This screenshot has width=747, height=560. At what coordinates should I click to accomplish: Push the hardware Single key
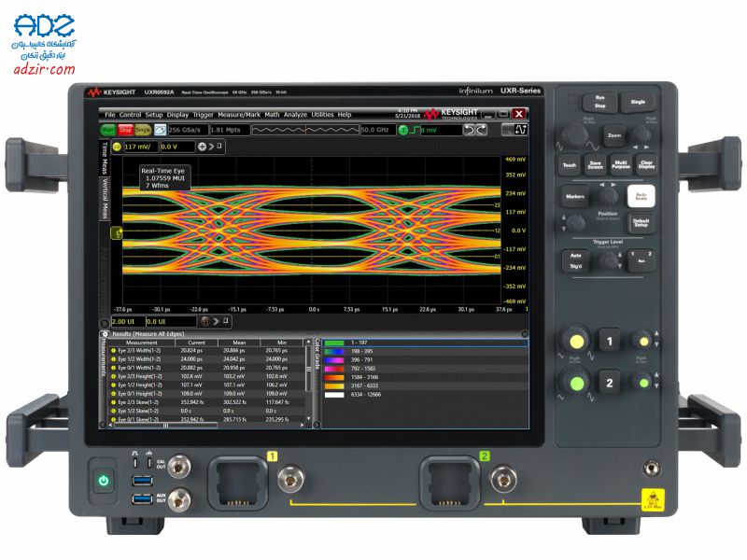click(638, 102)
